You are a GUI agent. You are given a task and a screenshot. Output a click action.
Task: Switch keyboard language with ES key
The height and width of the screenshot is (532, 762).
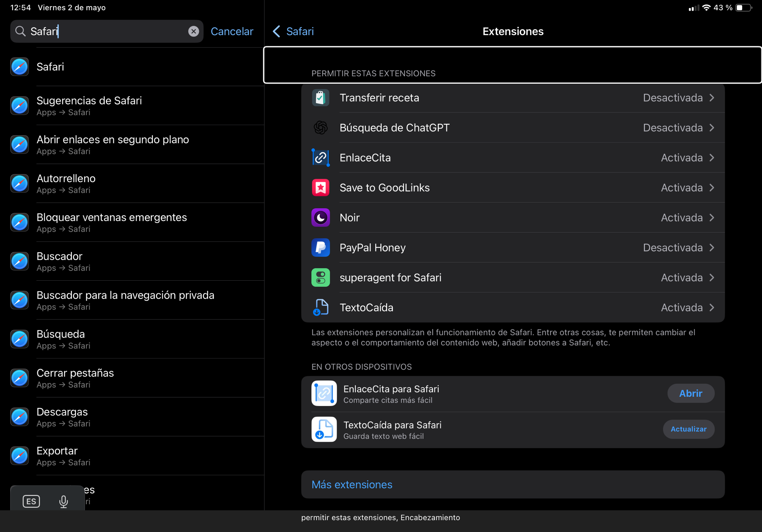pos(31,501)
